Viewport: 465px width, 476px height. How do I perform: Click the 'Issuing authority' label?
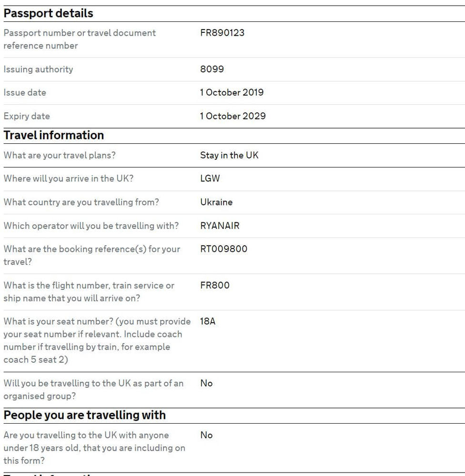click(38, 69)
